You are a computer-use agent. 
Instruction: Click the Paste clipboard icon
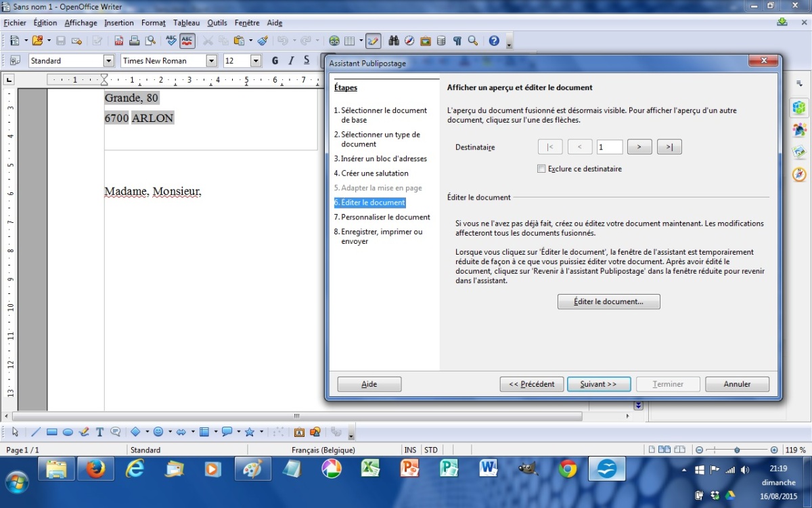(240, 41)
